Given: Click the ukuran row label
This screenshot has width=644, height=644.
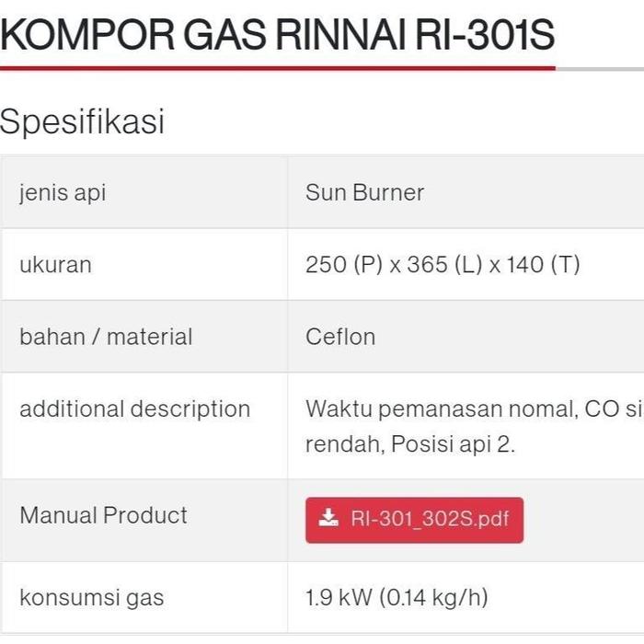Looking at the screenshot, I should (x=55, y=265).
